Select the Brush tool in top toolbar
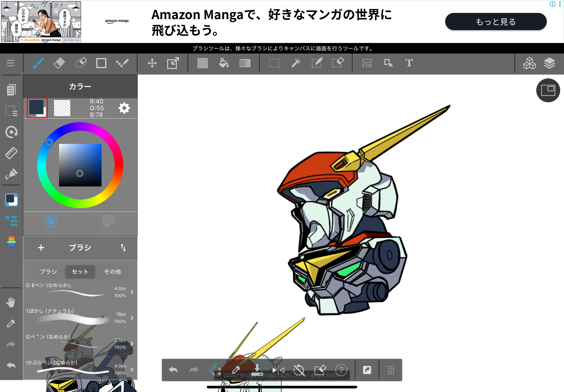564x392 pixels. (x=38, y=63)
